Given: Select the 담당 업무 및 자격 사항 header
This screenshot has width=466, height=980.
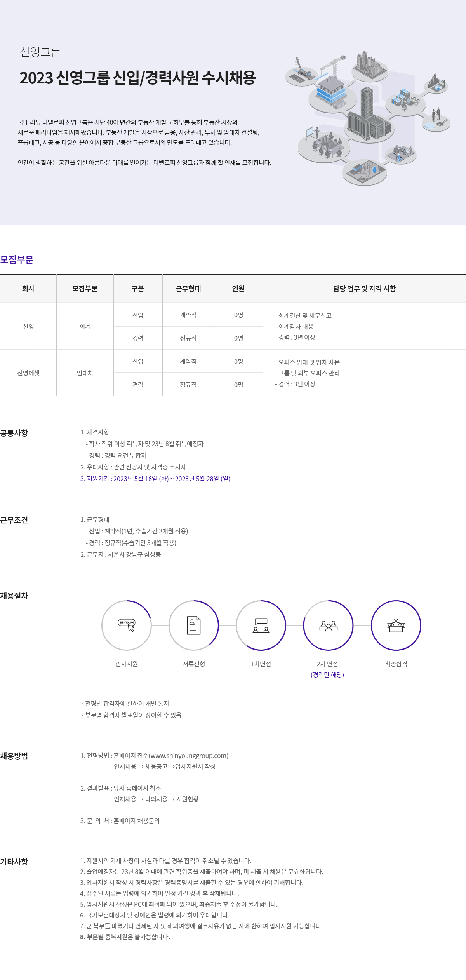Looking at the screenshot, I should pos(364,288).
